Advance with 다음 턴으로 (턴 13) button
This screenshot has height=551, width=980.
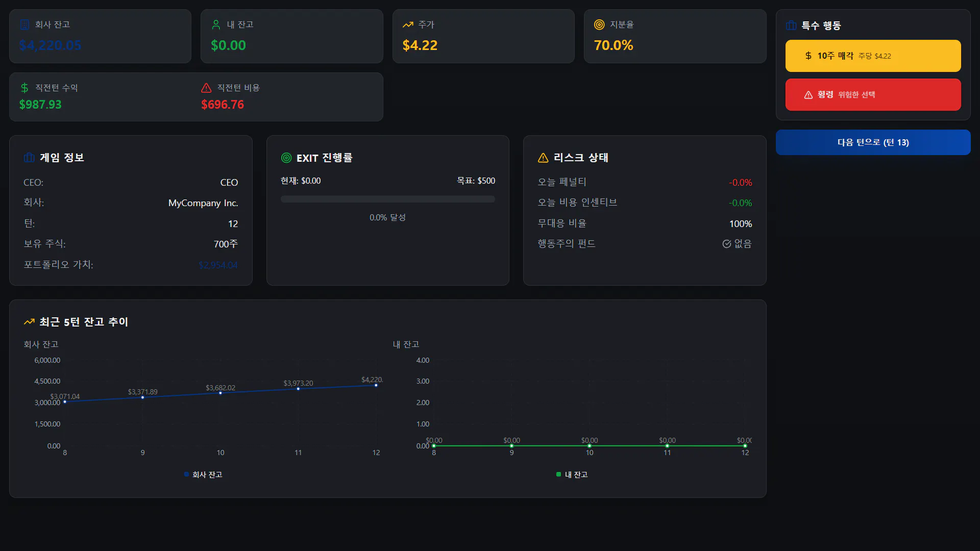[x=873, y=142]
